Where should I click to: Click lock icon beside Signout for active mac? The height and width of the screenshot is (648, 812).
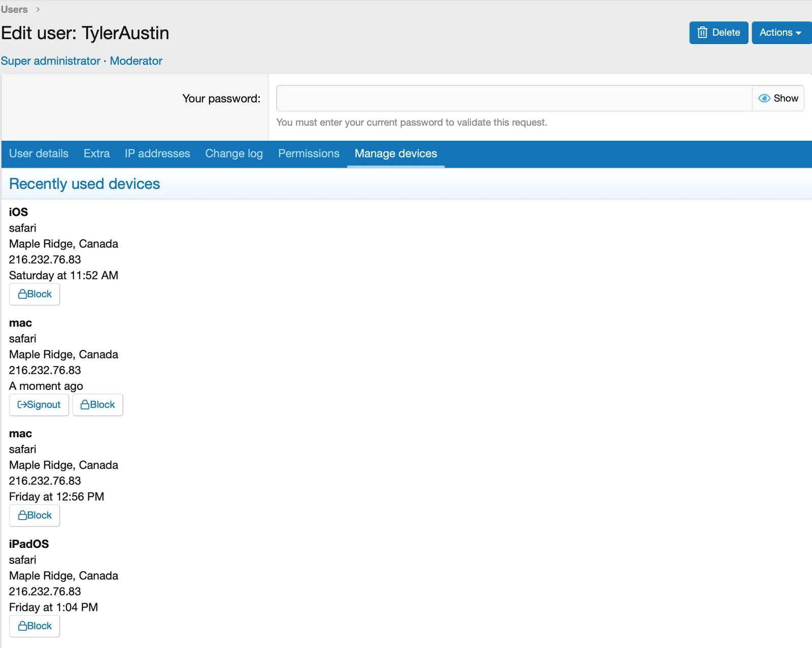coord(85,405)
